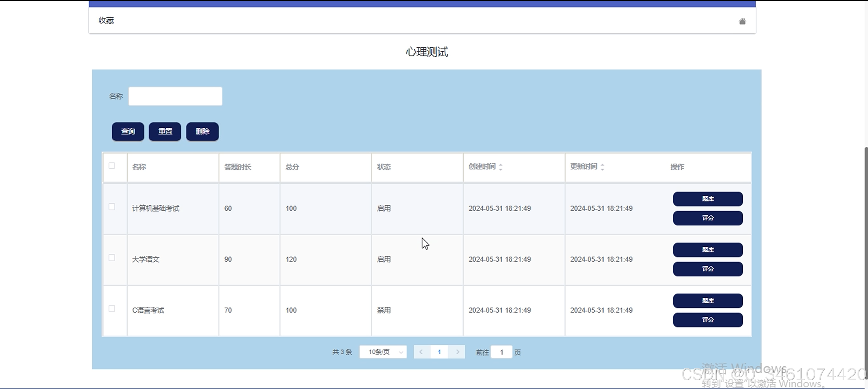The width and height of the screenshot is (868, 389).
Task: Open the 10条/页 page size dropdown
Action: coord(383,352)
